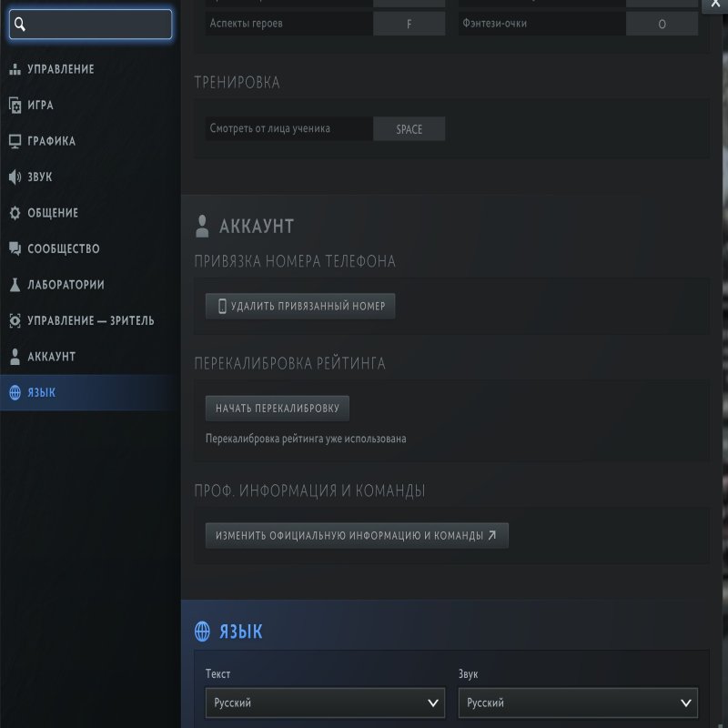
Task: Click the УПРАВЛЕНИЕ — ЗРИТЕЛЬ camera icon
Action: (x=15, y=320)
